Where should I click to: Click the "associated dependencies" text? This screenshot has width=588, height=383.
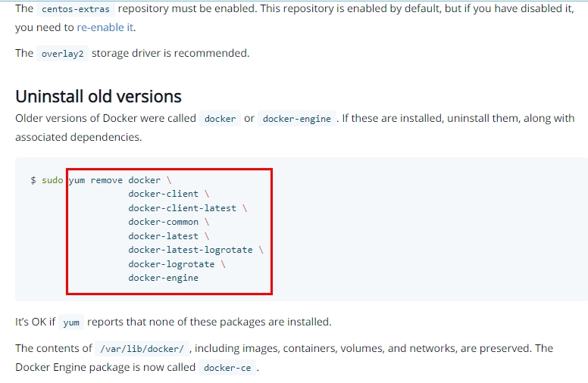click(77, 138)
